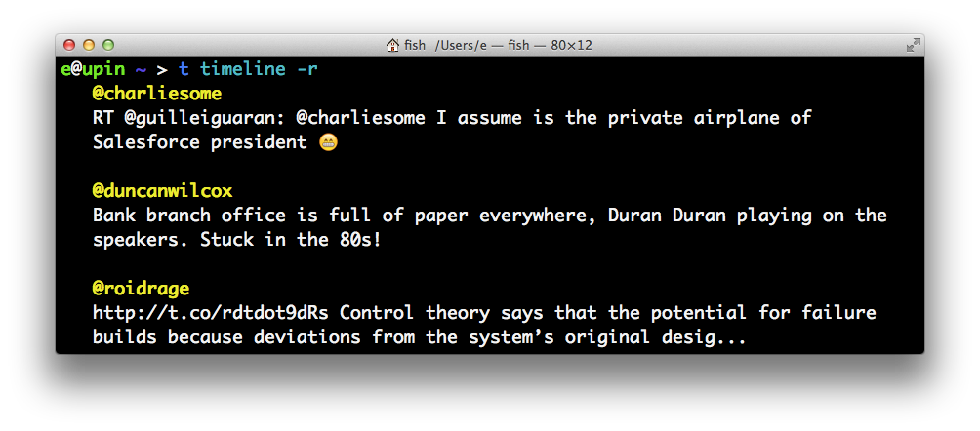Click the '~' directory symbol in prompt
This screenshot has height=431, width=980.
coord(141,69)
